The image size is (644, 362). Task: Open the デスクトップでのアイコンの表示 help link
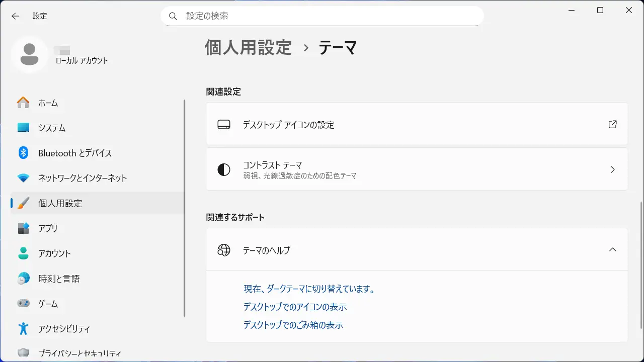[x=295, y=307]
